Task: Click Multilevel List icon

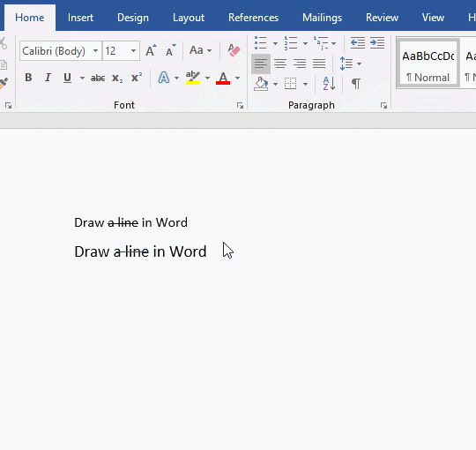Action: click(321, 43)
